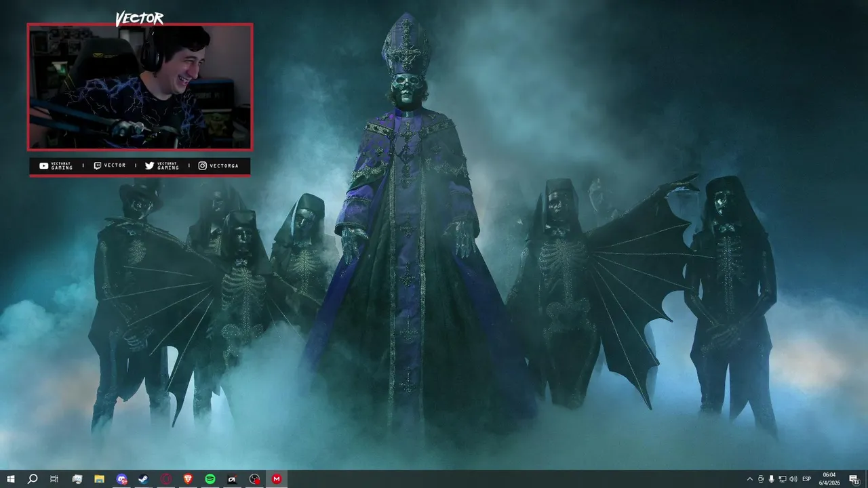Switch to OBS recording icon
Screen dimensions: 868x488
[x=254, y=479]
